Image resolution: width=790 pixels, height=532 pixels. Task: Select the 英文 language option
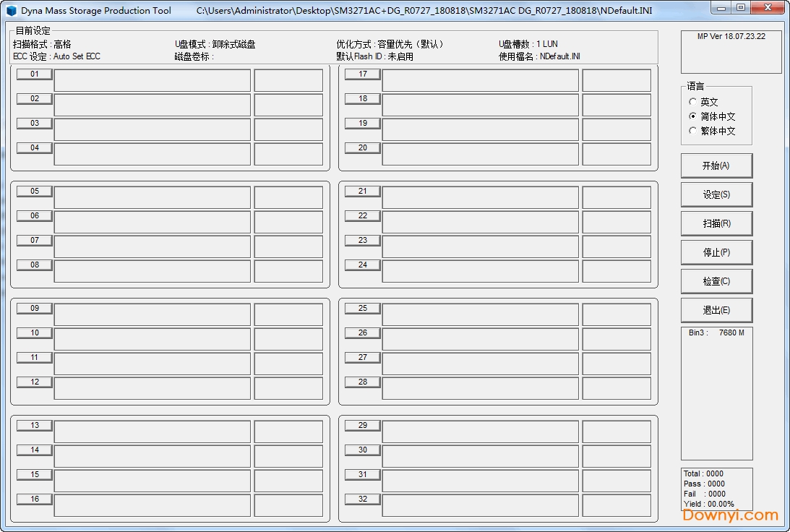tap(694, 102)
